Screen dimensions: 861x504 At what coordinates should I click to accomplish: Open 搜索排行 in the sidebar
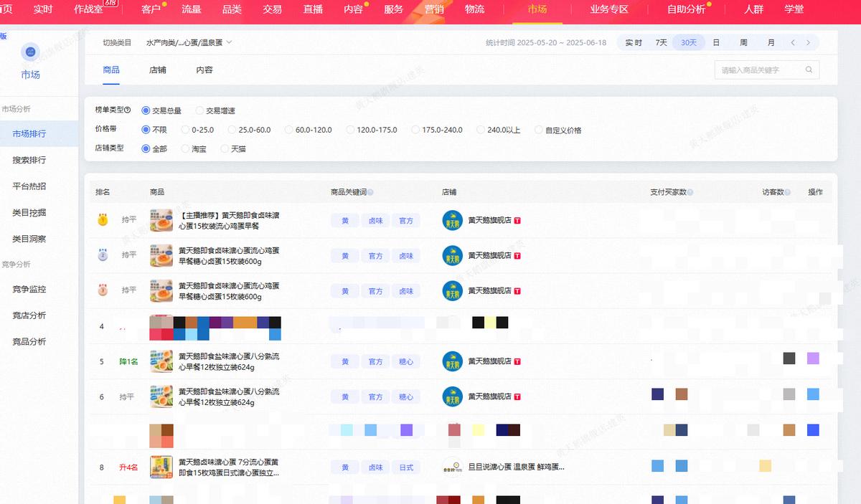29,160
